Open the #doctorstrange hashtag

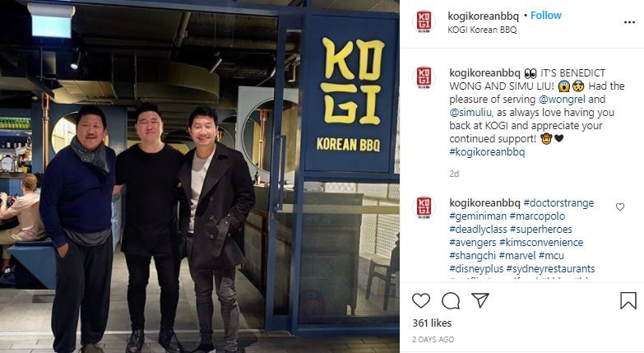[558, 203]
